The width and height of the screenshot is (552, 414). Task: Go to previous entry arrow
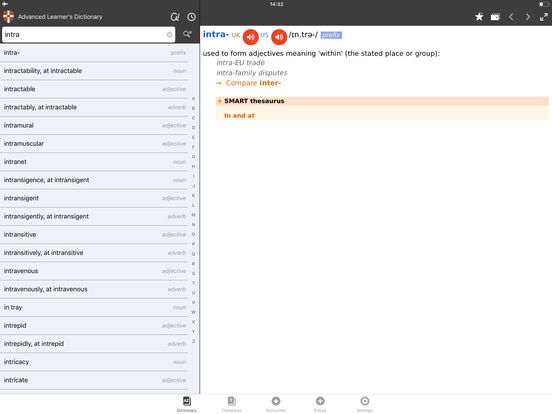click(511, 17)
